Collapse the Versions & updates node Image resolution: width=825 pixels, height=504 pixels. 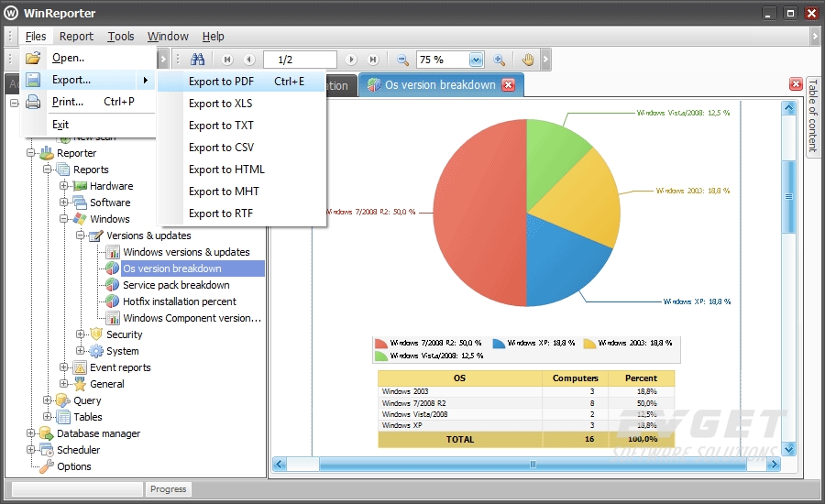coord(81,235)
